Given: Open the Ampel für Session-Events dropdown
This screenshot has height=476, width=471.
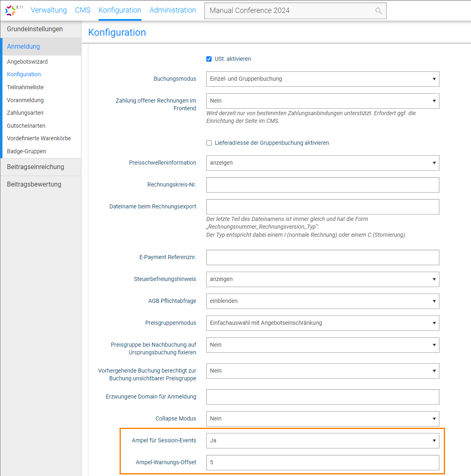Looking at the screenshot, I should tap(322, 441).
